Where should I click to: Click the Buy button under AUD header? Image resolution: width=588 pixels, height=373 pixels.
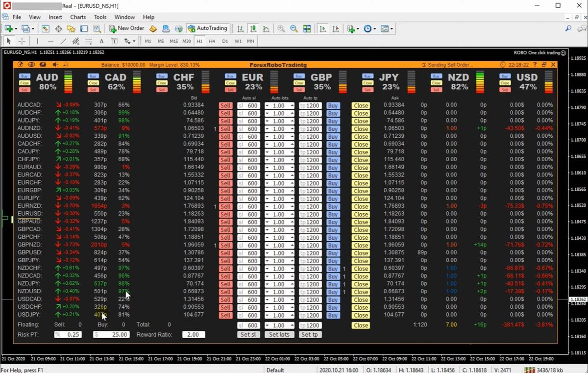pyautogui.click(x=24, y=76)
